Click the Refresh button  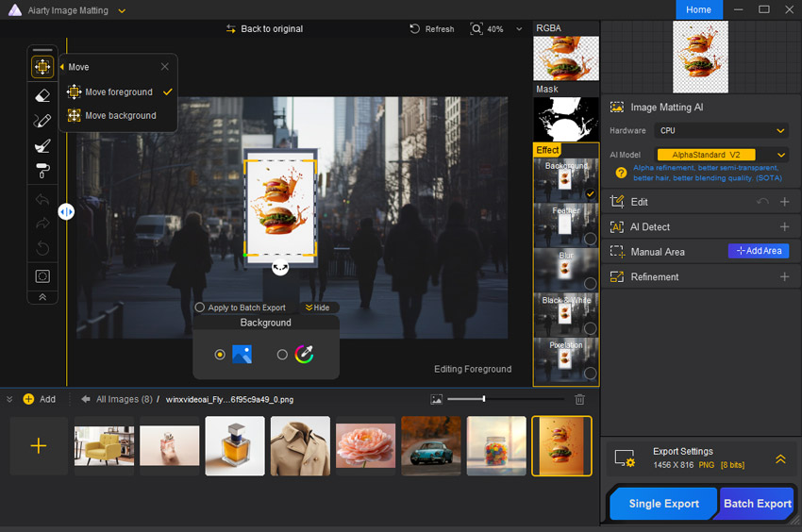click(x=432, y=29)
